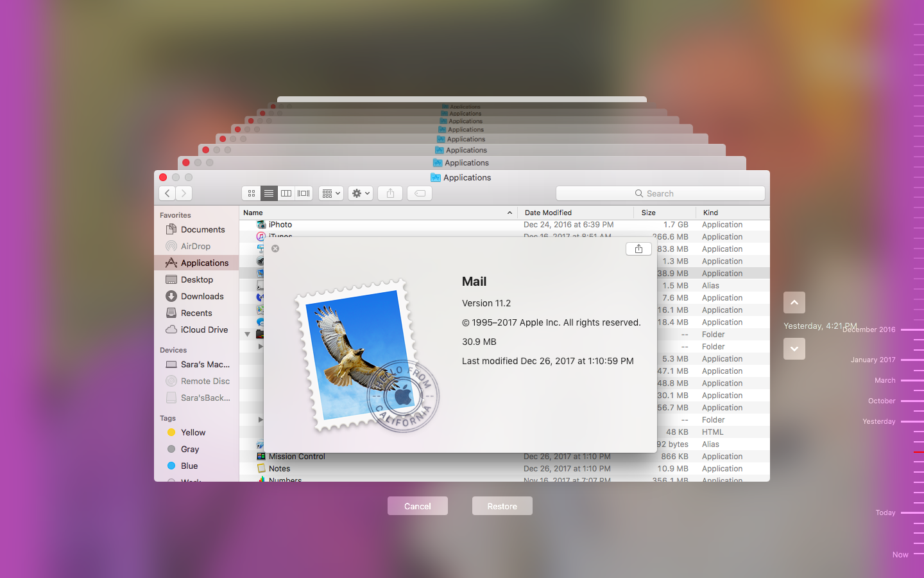Select the iPhoto application row
This screenshot has width=924, height=578.
[504, 225]
